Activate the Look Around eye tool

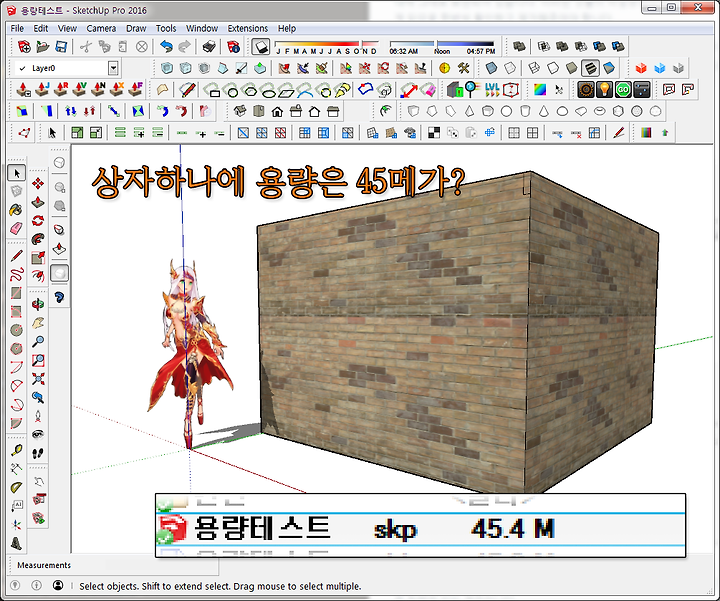coord(38,434)
